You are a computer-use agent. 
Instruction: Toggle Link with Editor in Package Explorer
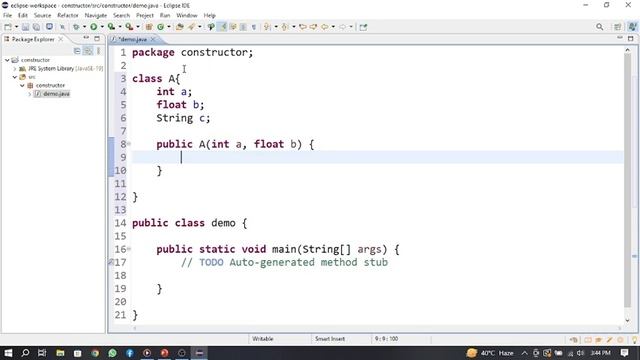[x=88, y=51]
